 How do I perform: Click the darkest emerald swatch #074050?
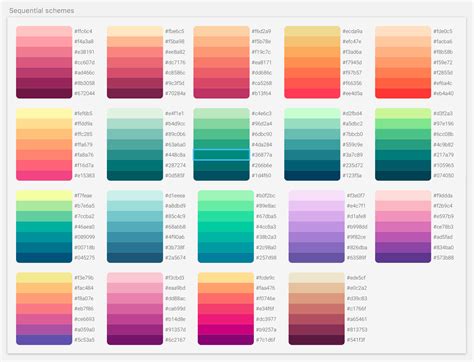[x=403, y=176]
